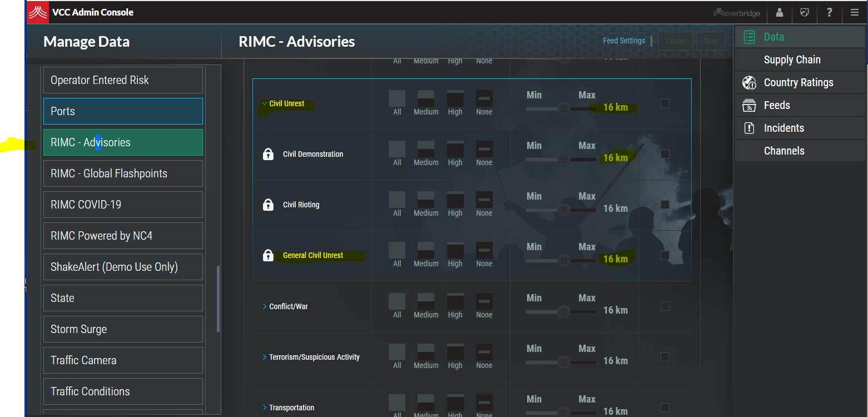Click the Feeds stack icon

[x=749, y=106]
